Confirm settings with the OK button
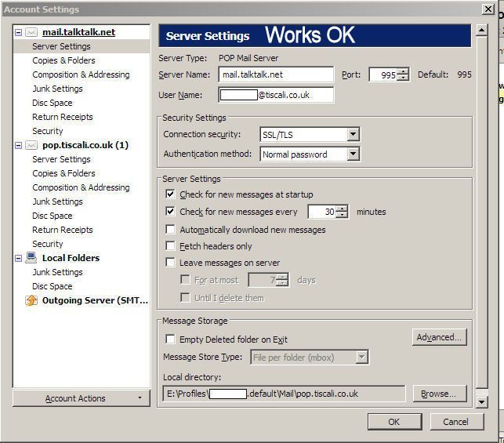 [x=395, y=422]
